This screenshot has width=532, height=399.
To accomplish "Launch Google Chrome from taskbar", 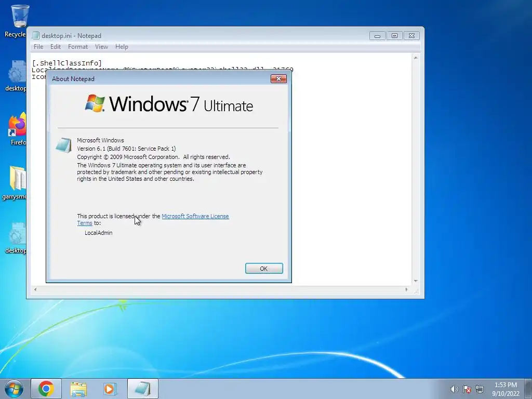I will (46, 389).
